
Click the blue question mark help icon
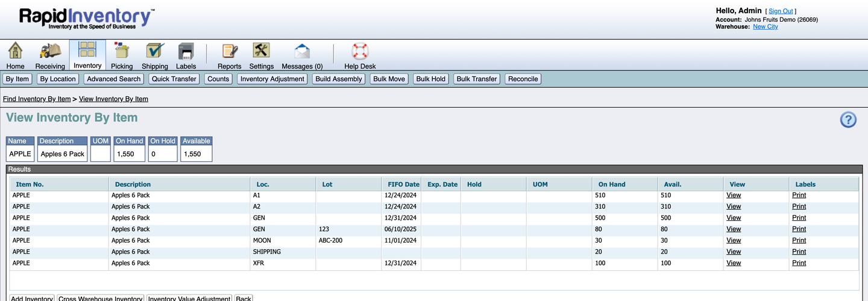pyautogui.click(x=848, y=120)
